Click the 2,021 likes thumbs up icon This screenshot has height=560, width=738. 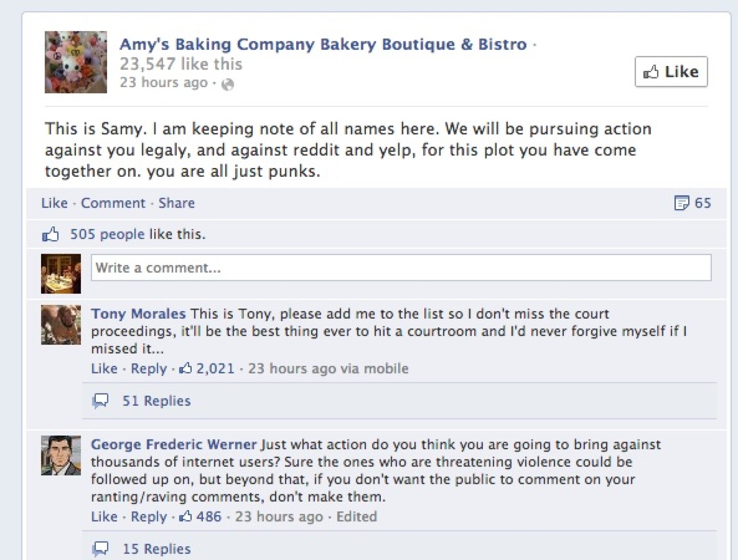(x=186, y=368)
